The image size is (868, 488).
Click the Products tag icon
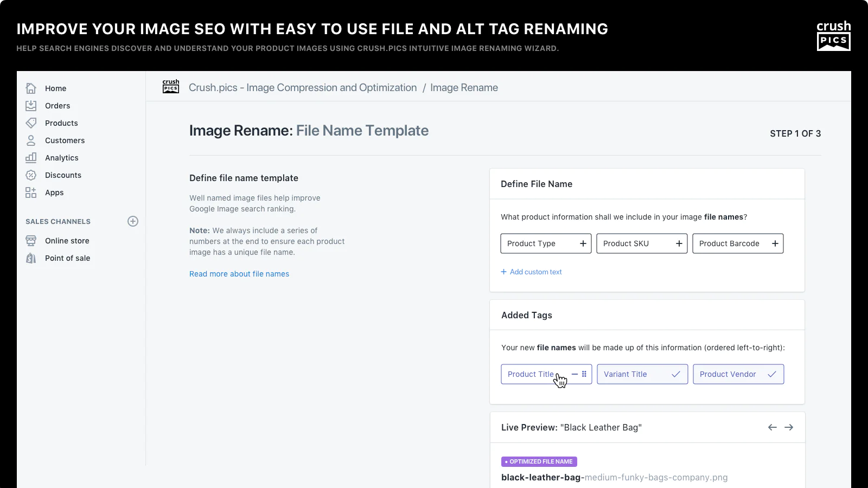[x=31, y=123]
